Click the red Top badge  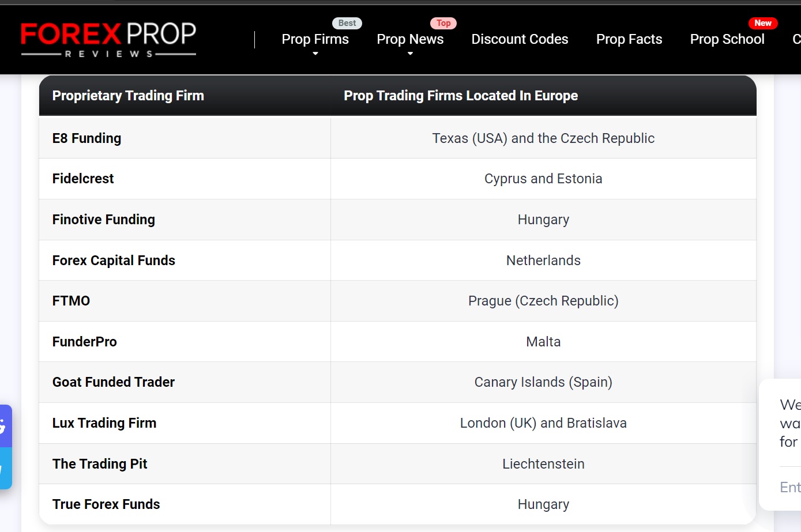(443, 23)
